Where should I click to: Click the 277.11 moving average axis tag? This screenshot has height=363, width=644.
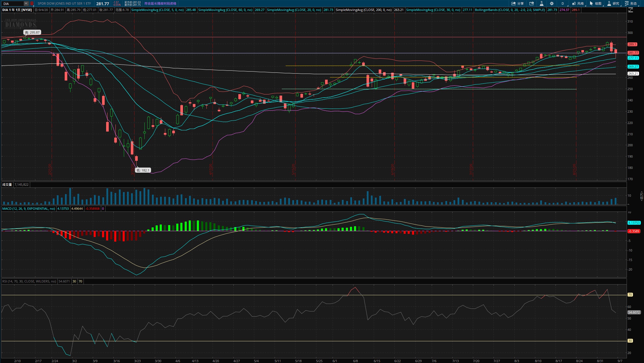633,58
